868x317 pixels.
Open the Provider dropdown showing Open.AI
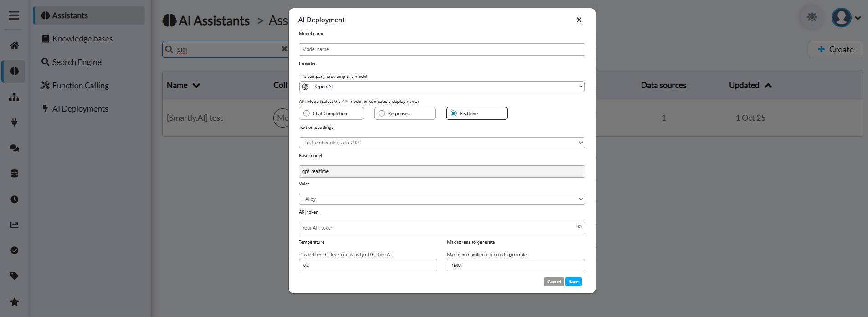tap(442, 87)
